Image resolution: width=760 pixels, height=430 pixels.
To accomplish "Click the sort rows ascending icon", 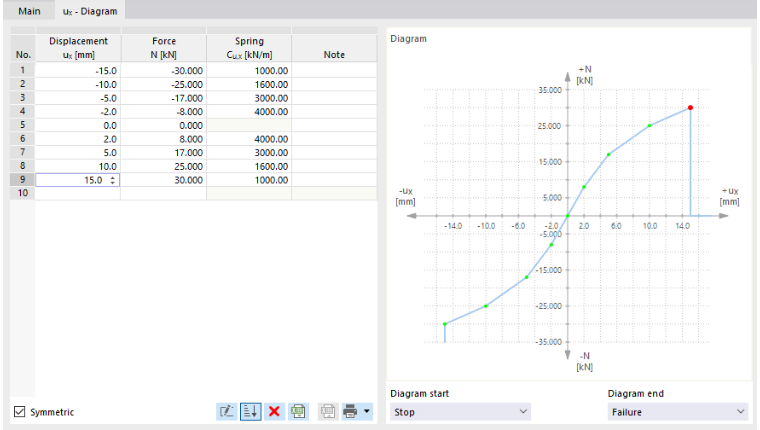I will [251, 412].
